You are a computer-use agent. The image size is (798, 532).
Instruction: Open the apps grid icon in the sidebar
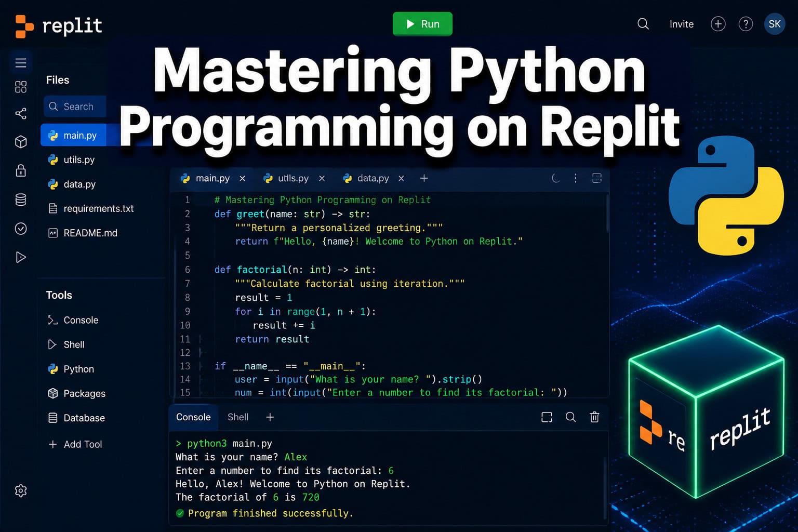coord(21,87)
